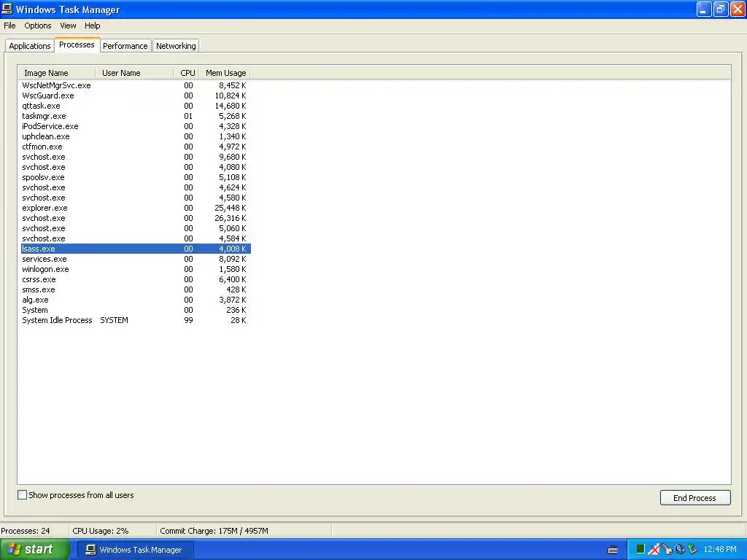Open the File menu

[9, 26]
